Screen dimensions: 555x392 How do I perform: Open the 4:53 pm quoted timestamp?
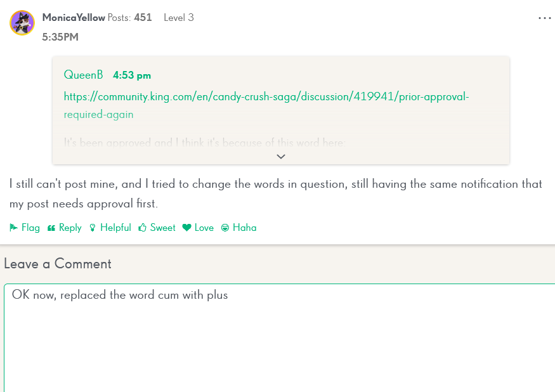click(132, 75)
